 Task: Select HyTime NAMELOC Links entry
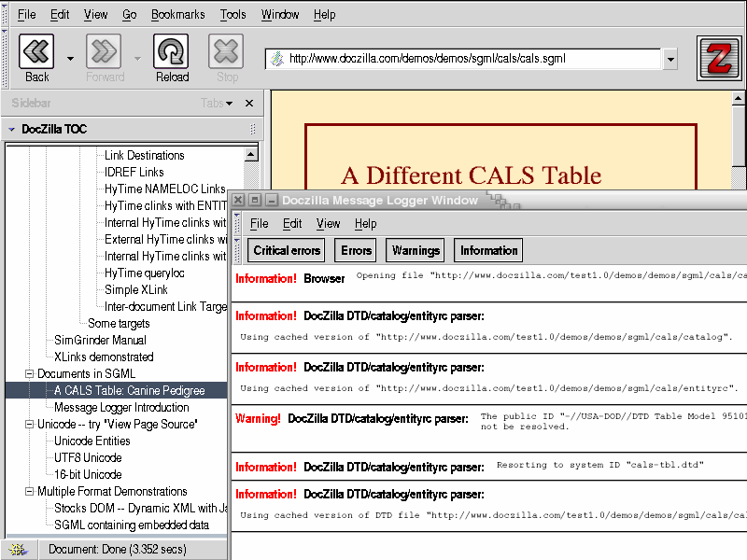(165, 189)
